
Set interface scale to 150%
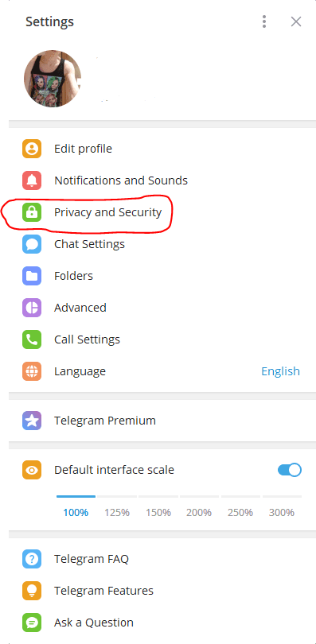(158, 513)
